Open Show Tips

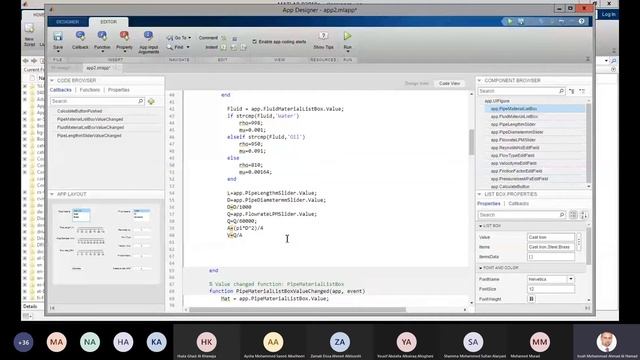tap(323, 40)
